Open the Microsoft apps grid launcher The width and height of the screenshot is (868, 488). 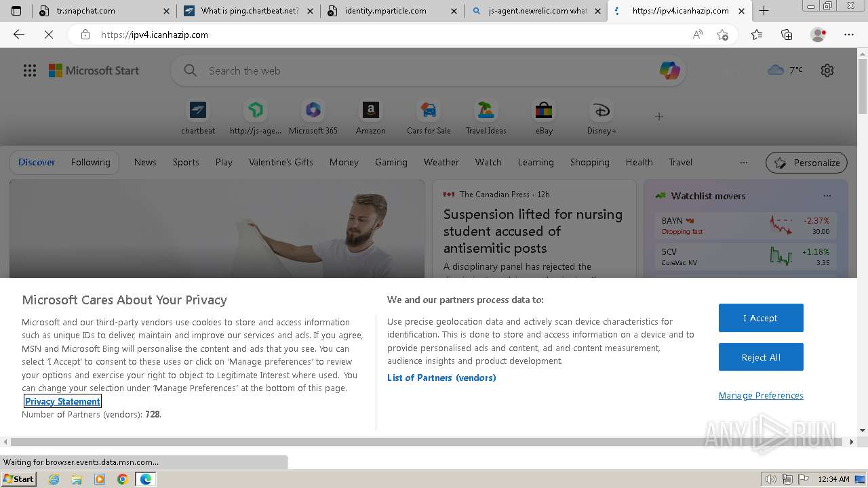(30, 70)
